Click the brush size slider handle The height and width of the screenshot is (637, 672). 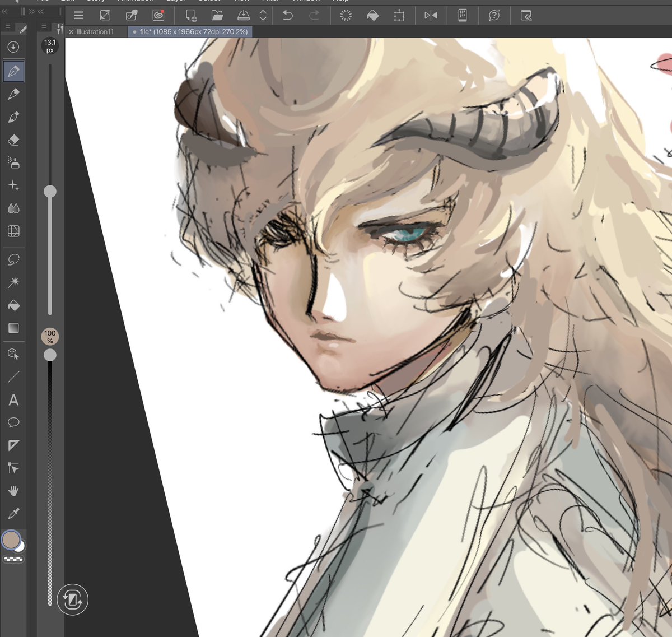pos(50,192)
